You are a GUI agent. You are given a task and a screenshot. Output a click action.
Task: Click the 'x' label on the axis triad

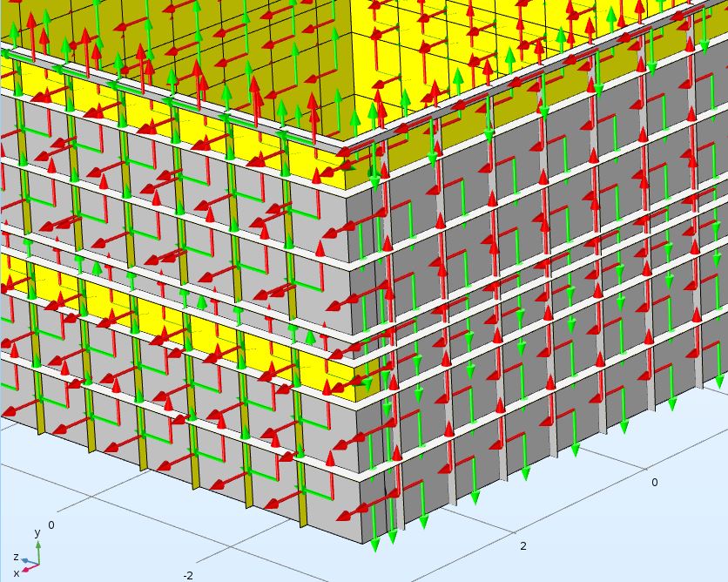coord(16,572)
